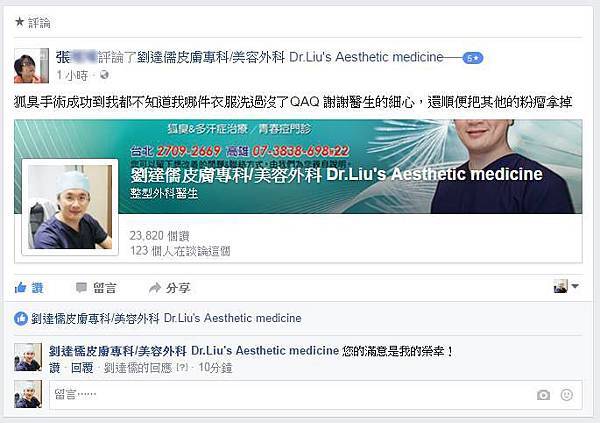Focus the 留言 comment input field
The height and width of the screenshot is (423, 600).
point(316,395)
